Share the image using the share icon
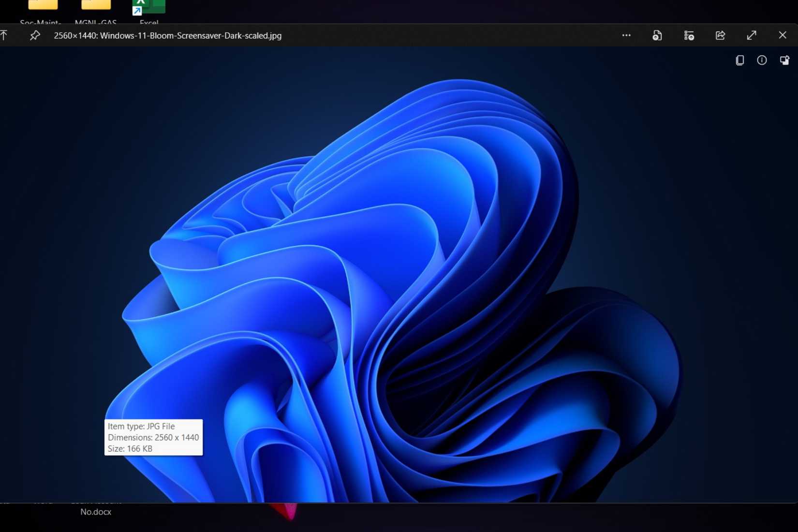798x532 pixels. coord(721,35)
